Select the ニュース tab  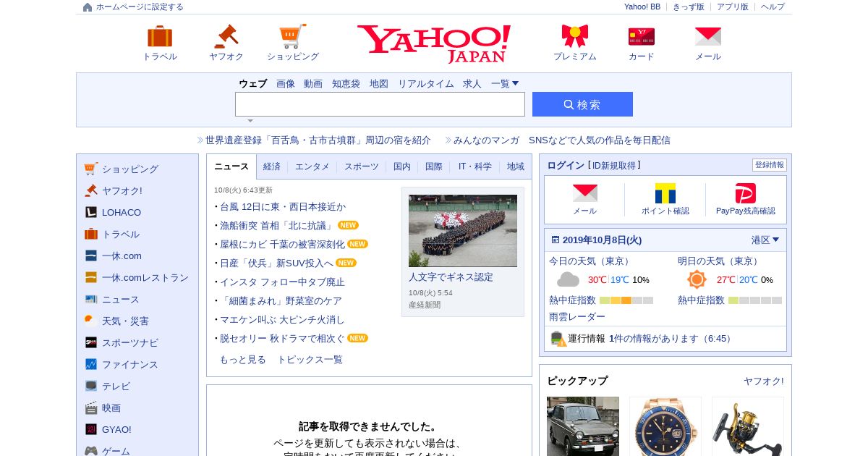tap(231, 166)
